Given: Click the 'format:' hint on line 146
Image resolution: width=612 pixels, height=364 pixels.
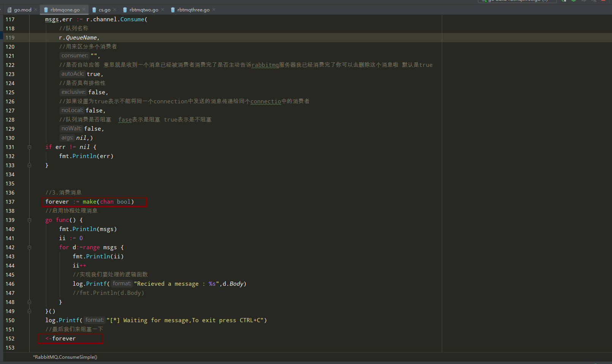Looking at the screenshot, I should pos(122,283).
